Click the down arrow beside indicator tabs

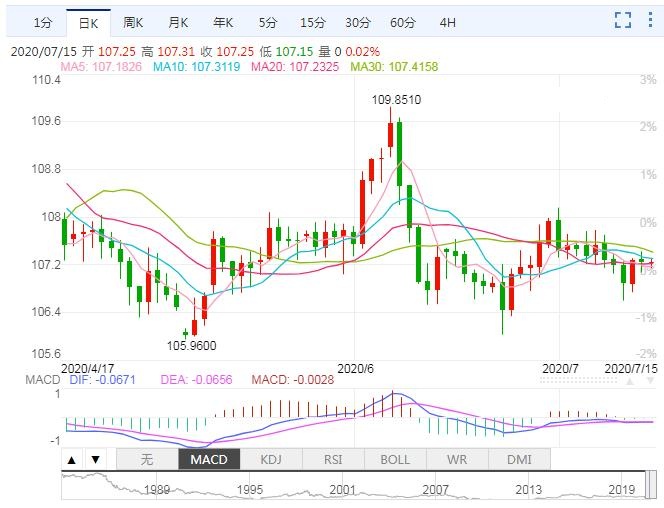(x=95, y=460)
